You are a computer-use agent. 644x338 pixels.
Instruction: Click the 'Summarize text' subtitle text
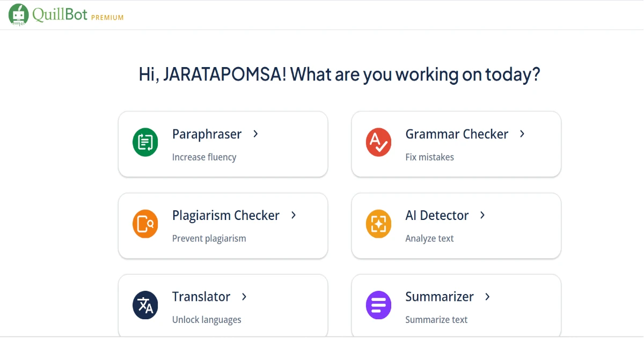(x=436, y=320)
